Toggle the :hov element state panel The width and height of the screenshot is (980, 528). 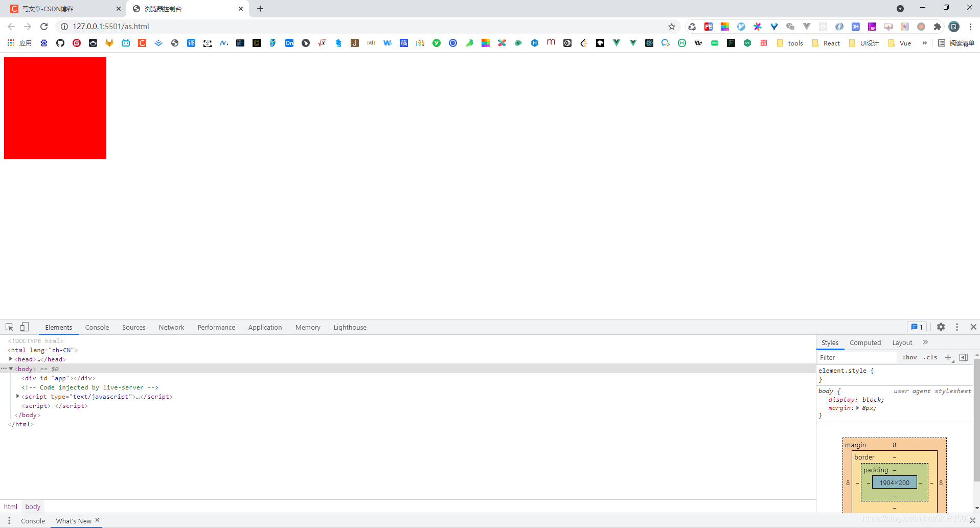pos(910,357)
